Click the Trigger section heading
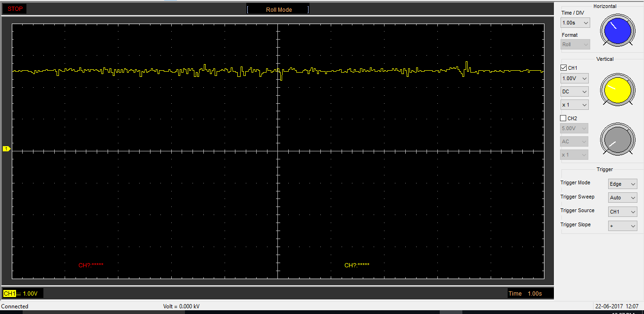 [605, 169]
